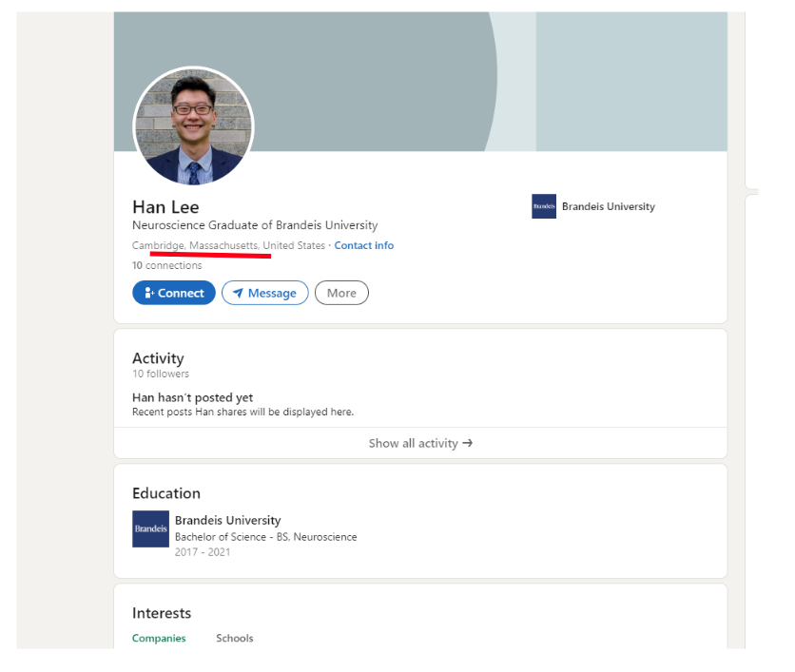Click the headline Neuroscience Graduate of Brandeis University
This screenshot has width=795, height=672.
(255, 225)
